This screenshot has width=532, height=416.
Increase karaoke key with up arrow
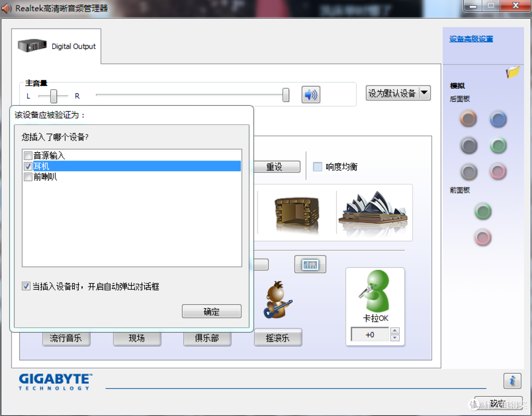(x=395, y=330)
